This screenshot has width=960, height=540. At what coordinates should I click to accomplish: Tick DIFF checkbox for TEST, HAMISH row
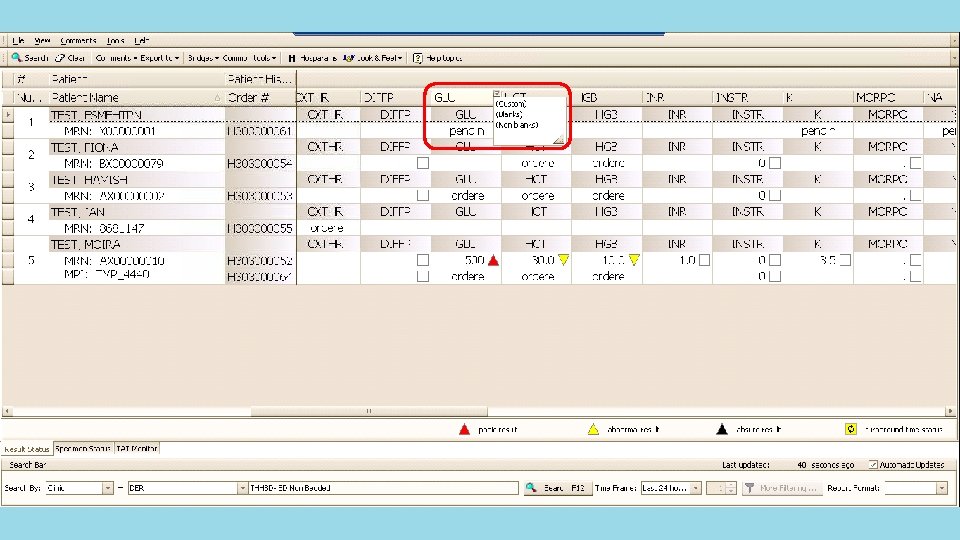click(422, 195)
